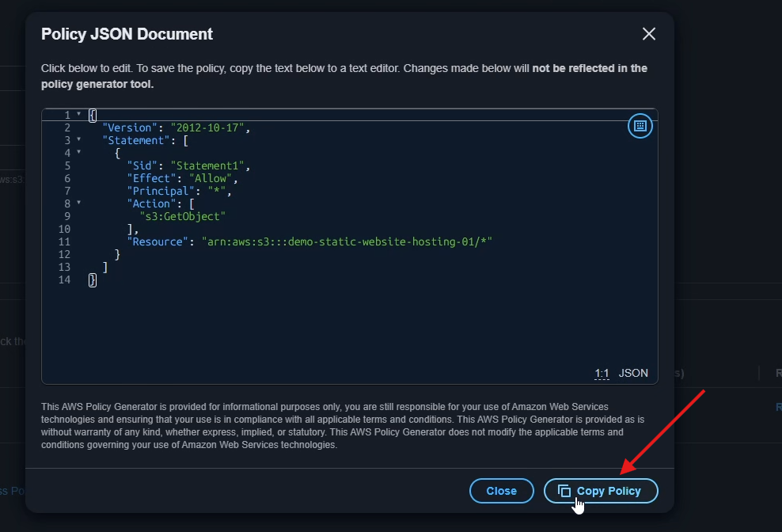The height and width of the screenshot is (532, 782).
Task: Click the Allow value on Effect line
Action: [x=211, y=178]
